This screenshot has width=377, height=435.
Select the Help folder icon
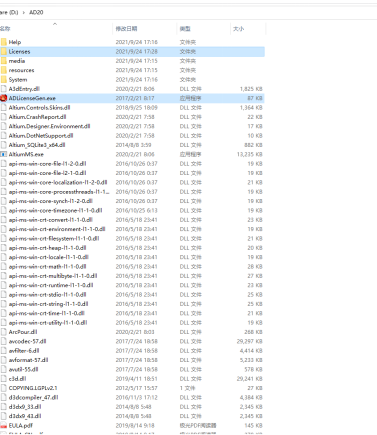(4, 42)
